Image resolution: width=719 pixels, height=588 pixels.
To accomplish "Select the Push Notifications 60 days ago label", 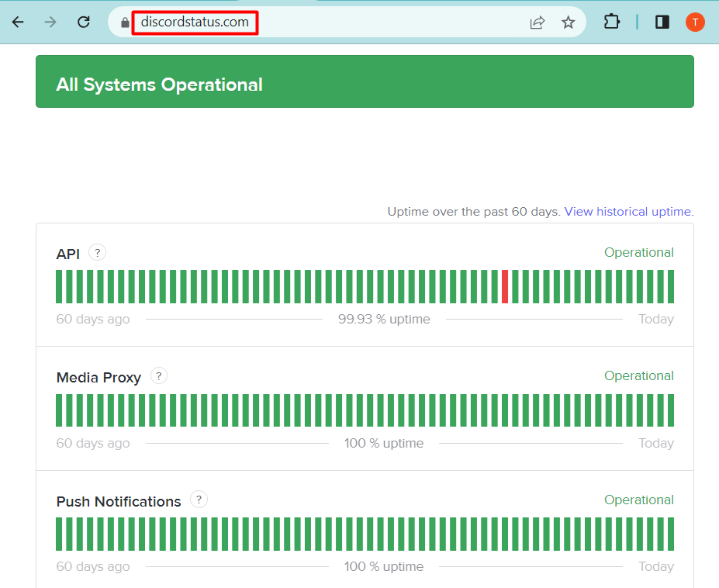I will pyautogui.click(x=92, y=566).
